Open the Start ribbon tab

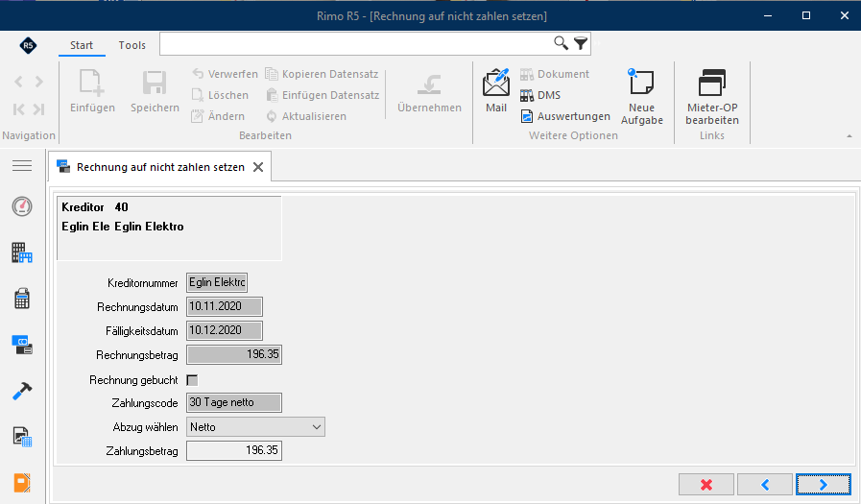click(82, 45)
